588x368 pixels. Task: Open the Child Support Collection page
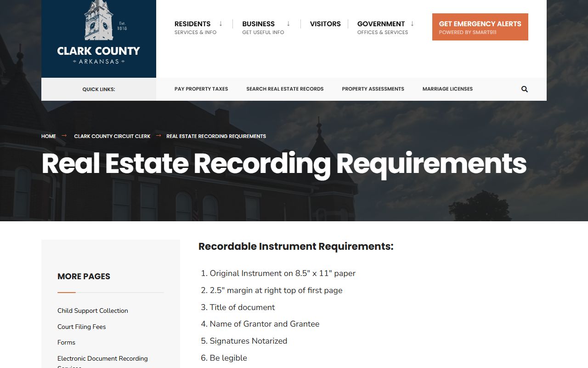click(x=93, y=310)
